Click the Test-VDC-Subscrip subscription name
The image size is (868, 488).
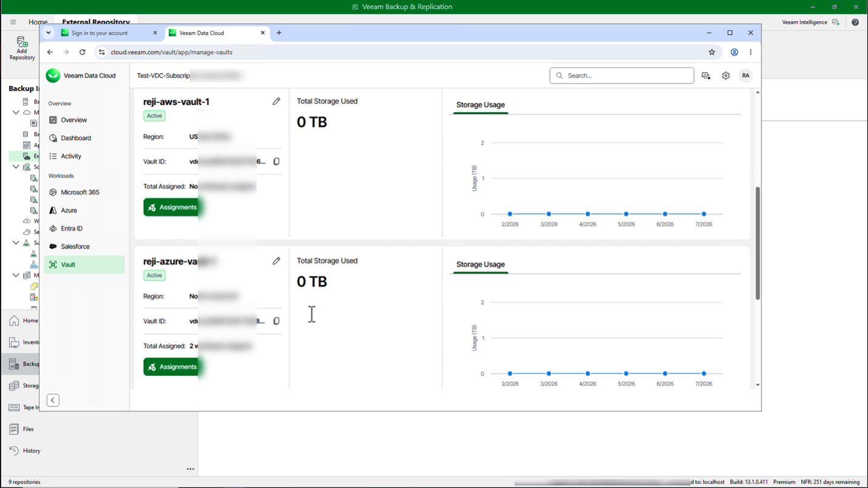tap(163, 76)
